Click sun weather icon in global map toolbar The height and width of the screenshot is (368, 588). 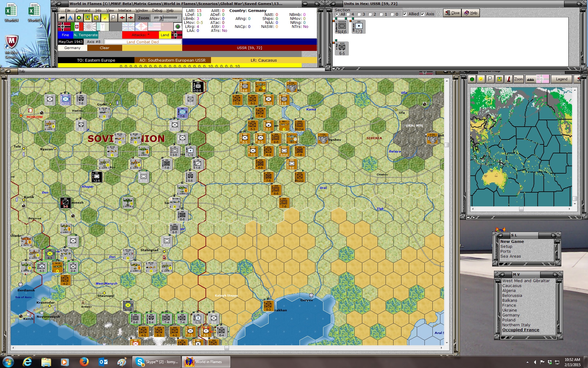point(481,79)
